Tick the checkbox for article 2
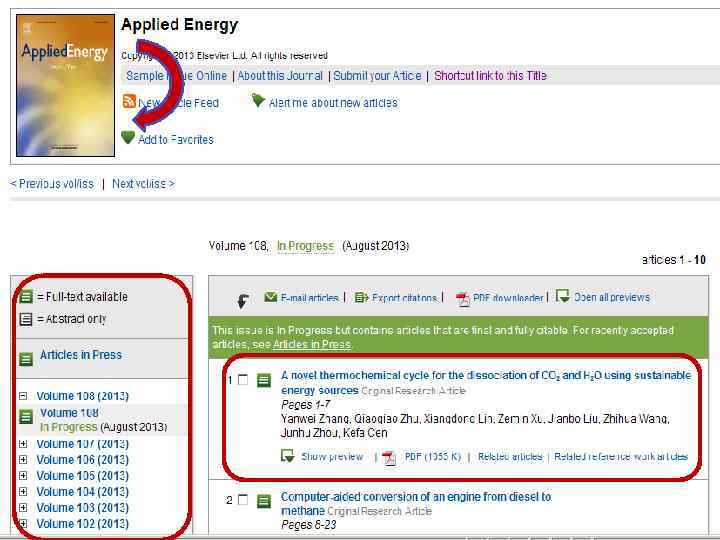The image size is (720, 540). [243, 500]
